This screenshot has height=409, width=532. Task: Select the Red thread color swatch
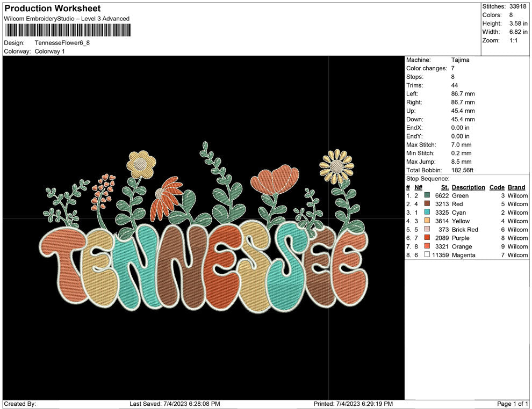(x=427, y=204)
